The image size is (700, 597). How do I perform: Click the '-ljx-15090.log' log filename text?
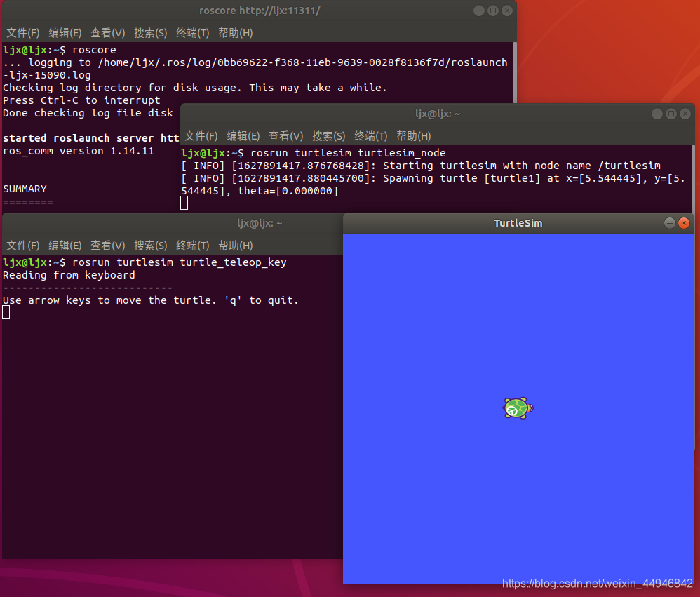[47, 75]
